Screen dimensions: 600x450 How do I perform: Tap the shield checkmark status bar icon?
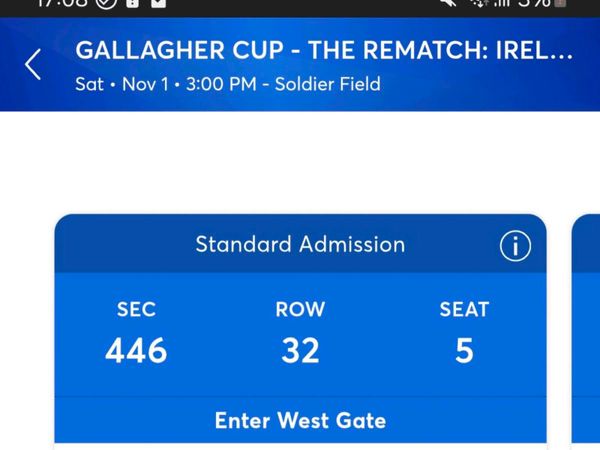pos(108,4)
